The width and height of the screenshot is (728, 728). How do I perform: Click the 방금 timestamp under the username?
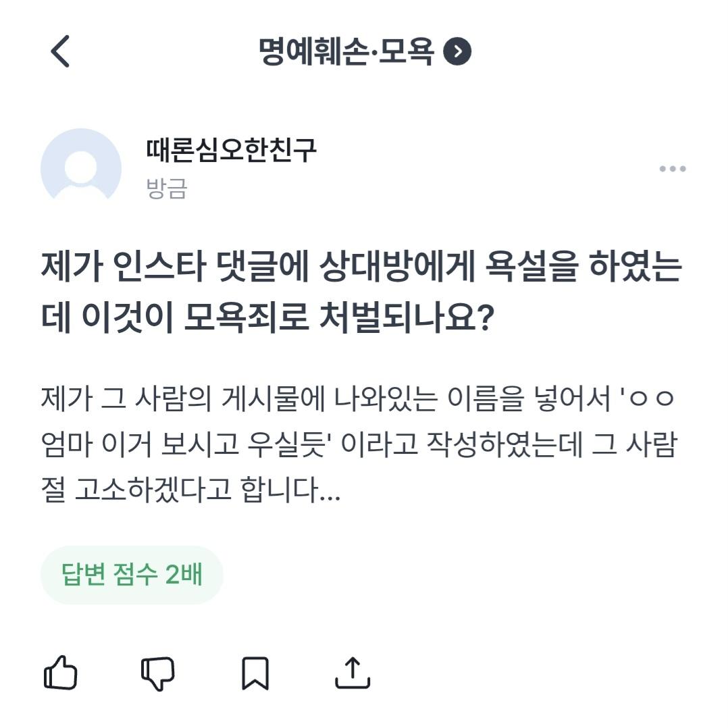coord(166,188)
